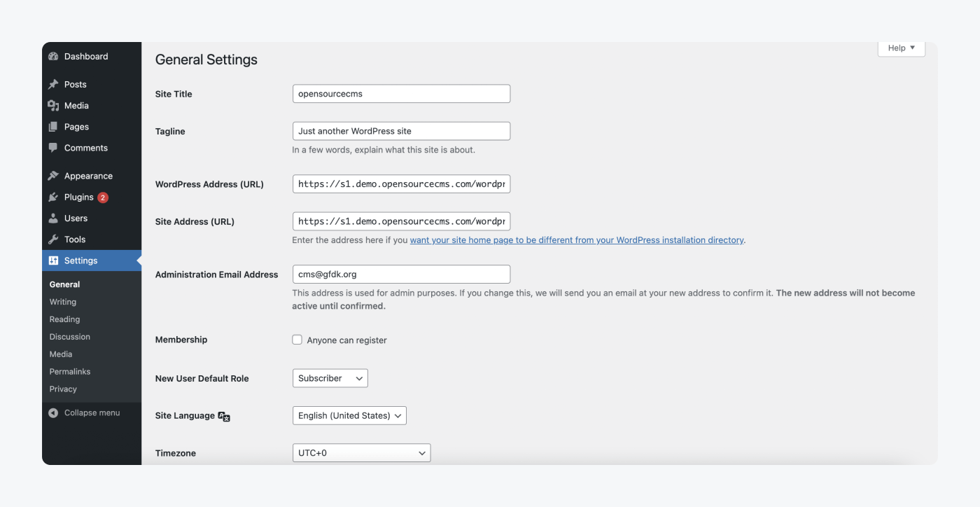Click inside the Site Title field

pyautogui.click(x=401, y=93)
